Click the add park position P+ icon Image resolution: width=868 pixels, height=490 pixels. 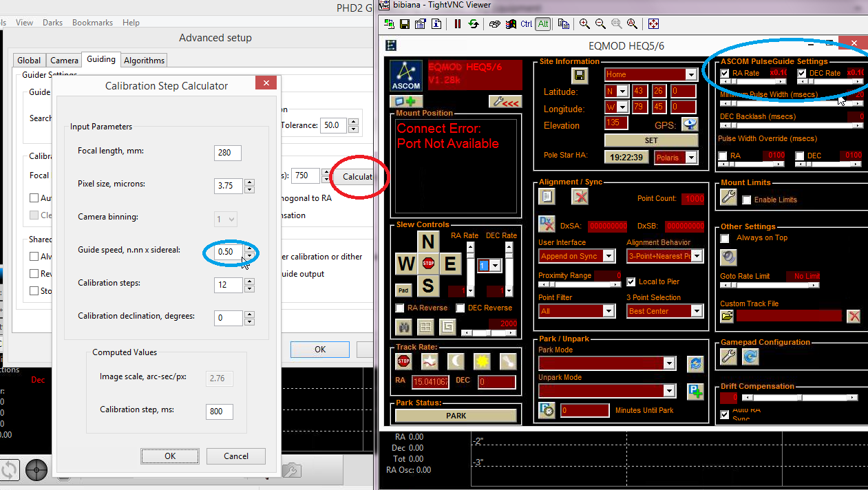click(x=695, y=392)
